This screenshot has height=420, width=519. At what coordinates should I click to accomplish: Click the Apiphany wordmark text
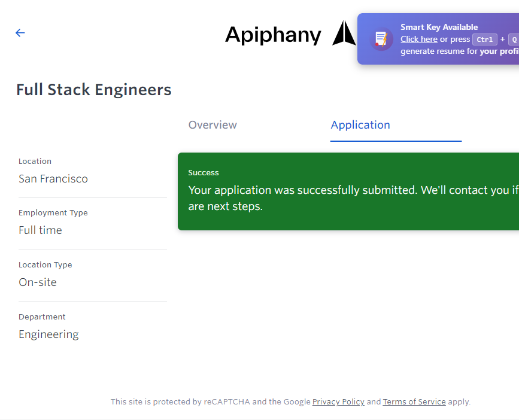tap(273, 35)
